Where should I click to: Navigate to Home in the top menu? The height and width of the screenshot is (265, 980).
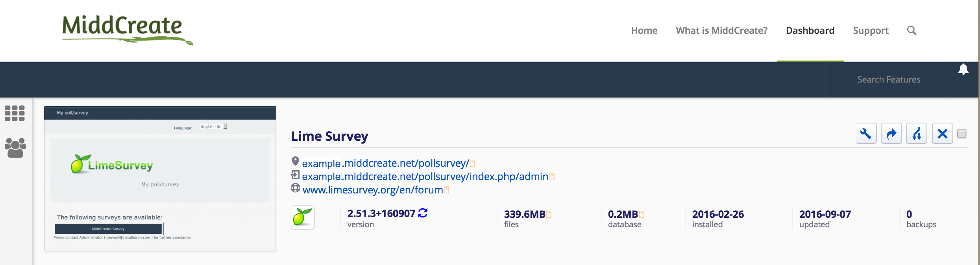pyautogui.click(x=644, y=30)
